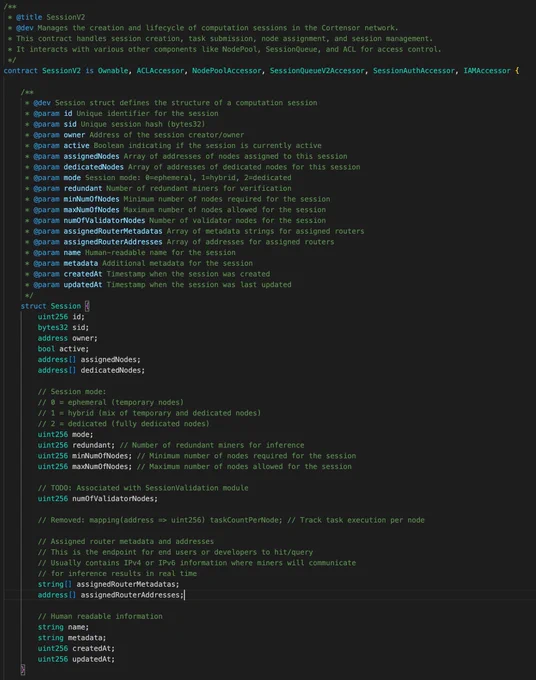Image resolution: width=536 pixels, height=680 pixels.
Task: Click 'uint256 maxNumOfNodes;' in the struct
Action: pos(85,467)
